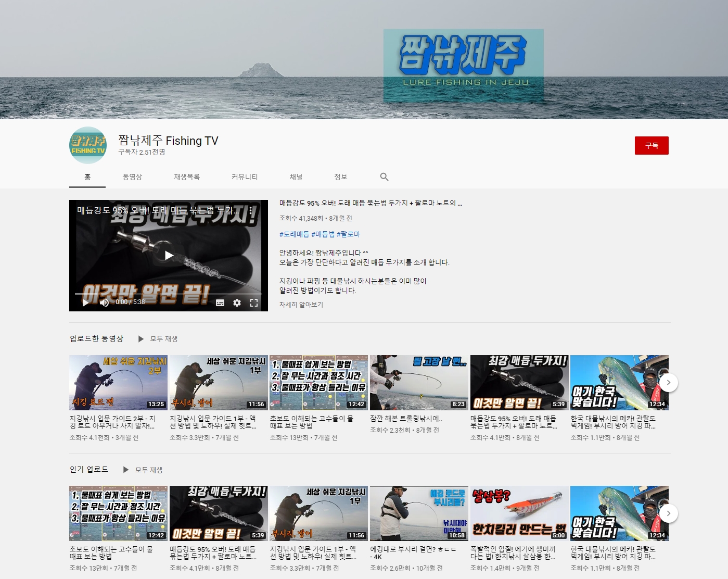
Task: Open the player settings gear icon
Action: (x=237, y=303)
